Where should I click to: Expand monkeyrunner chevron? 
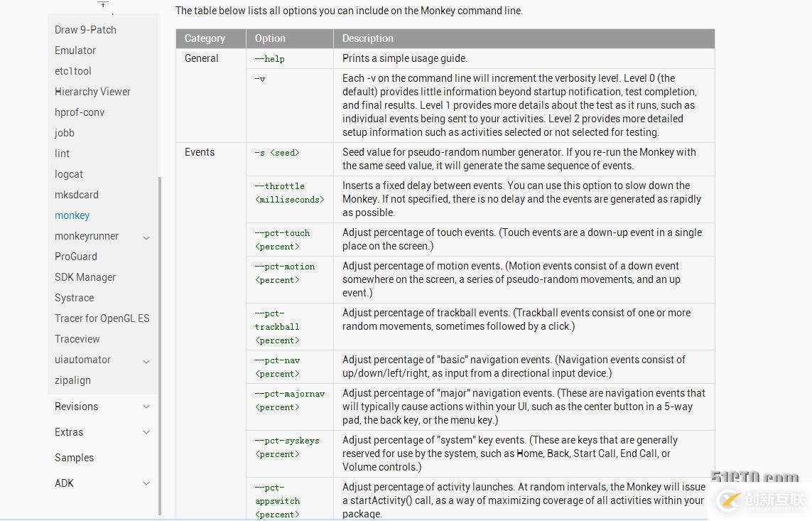coord(146,237)
